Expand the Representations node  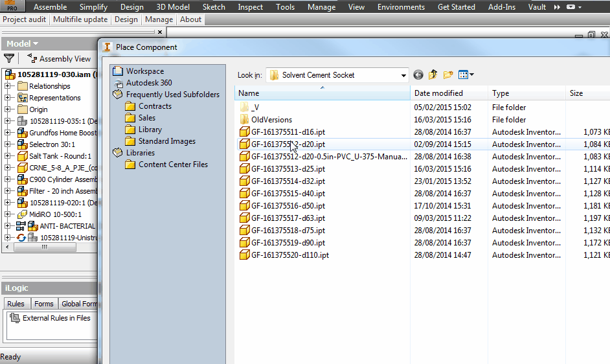click(x=7, y=97)
